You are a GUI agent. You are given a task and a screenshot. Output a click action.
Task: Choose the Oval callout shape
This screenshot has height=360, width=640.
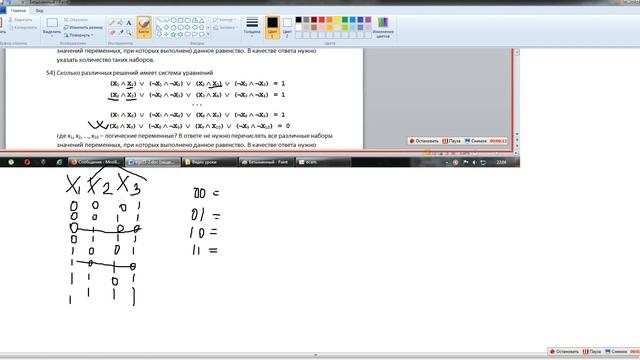(x=195, y=34)
